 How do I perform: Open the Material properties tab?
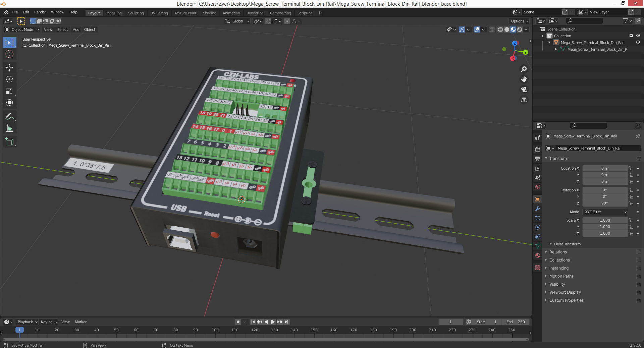(x=538, y=255)
